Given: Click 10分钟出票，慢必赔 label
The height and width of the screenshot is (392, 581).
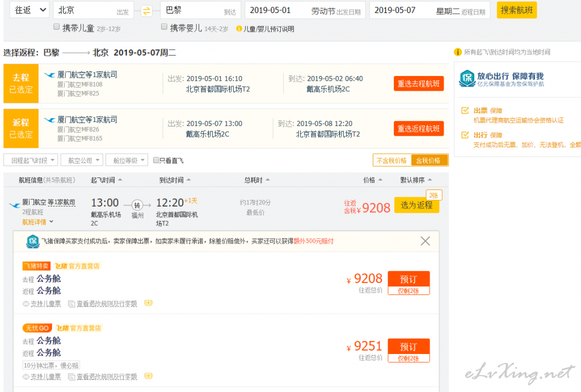Looking at the screenshot, I should pyautogui.click(x=51, y=365).
